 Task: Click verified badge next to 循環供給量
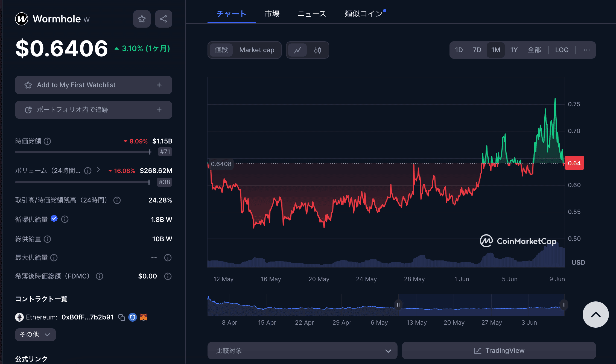pyautogui.click(x=54, y=219)
